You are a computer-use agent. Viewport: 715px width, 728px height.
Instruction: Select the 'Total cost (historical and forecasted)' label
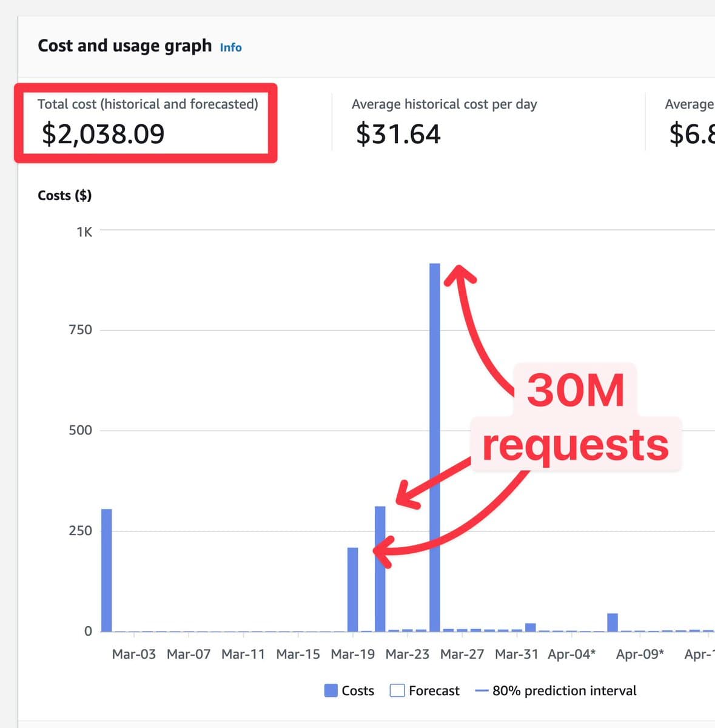pos(148,104)
